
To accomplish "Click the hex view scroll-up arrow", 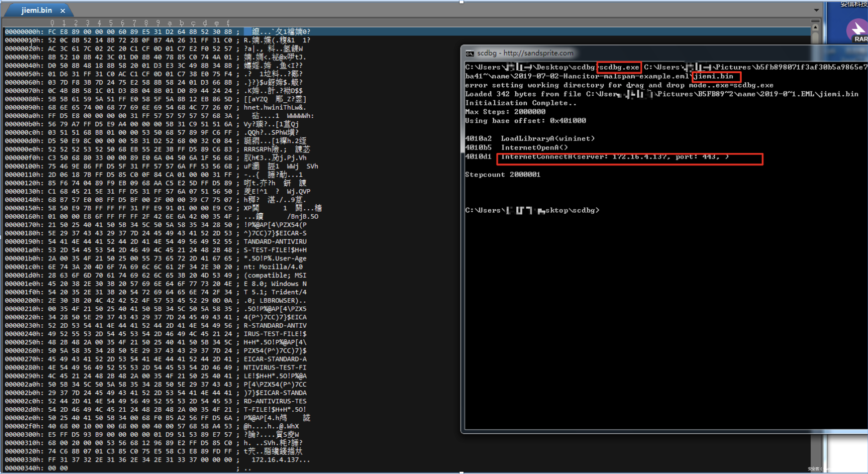I will 815,27.
